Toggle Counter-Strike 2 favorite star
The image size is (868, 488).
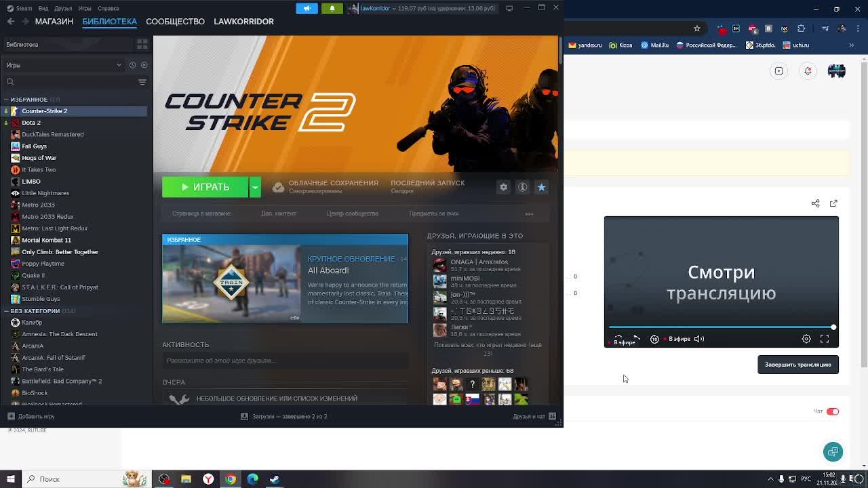coord(541,187)
